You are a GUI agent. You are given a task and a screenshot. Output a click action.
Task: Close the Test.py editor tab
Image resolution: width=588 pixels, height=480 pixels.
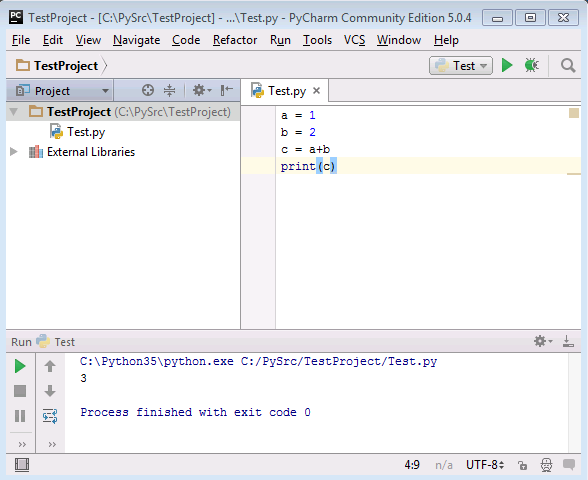(x=316, y=90)
